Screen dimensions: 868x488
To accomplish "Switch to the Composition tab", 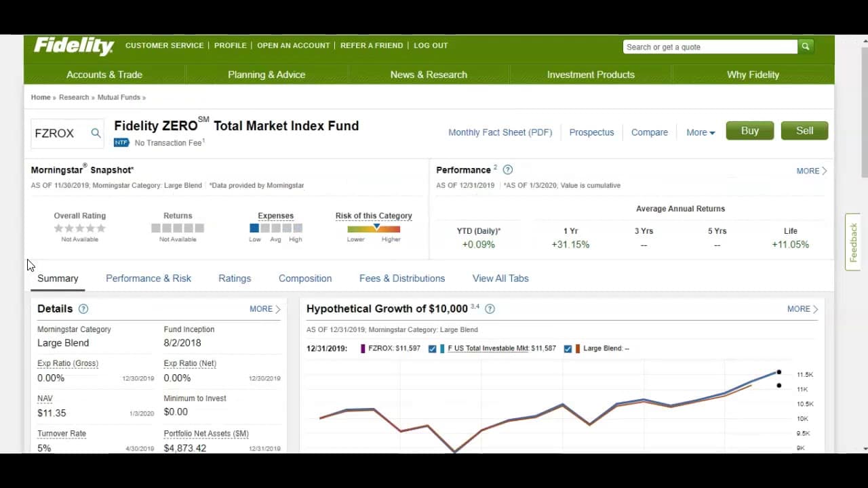I will point(305,279).
